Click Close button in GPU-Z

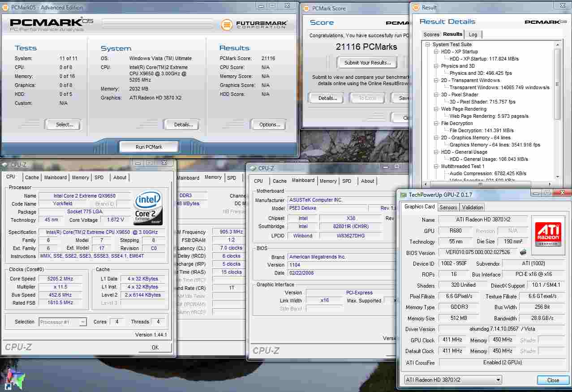553,380
